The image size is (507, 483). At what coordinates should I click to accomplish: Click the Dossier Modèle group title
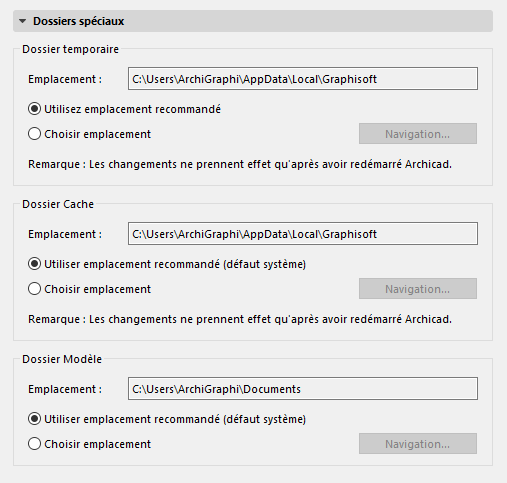pyautogui.click(x=62, y=359)
